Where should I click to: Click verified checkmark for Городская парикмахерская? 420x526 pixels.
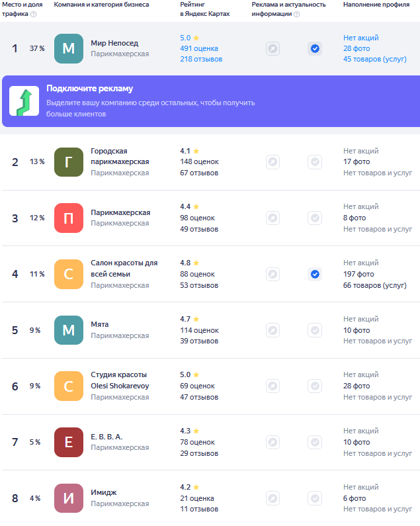pos(315,162)
